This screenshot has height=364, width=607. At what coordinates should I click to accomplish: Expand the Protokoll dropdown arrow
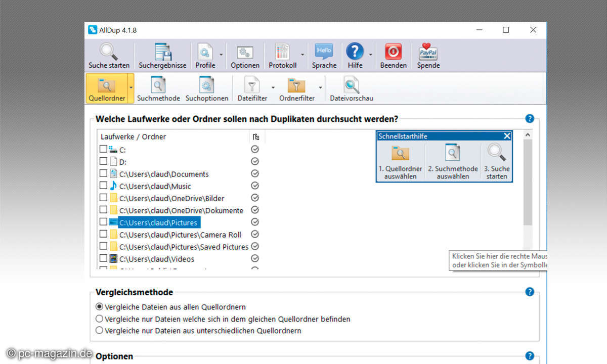tap(302, 55)
